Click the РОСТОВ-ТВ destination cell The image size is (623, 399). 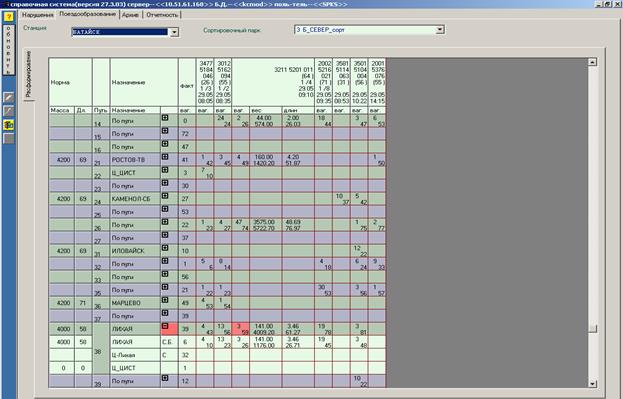[x=135, y=160]
